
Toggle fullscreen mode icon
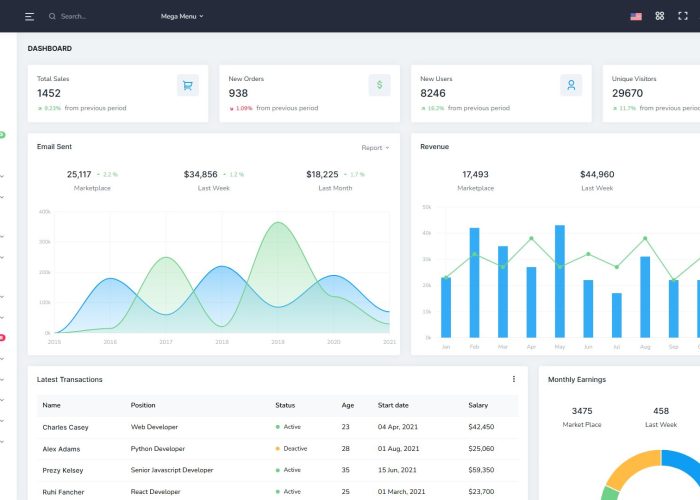683,16
